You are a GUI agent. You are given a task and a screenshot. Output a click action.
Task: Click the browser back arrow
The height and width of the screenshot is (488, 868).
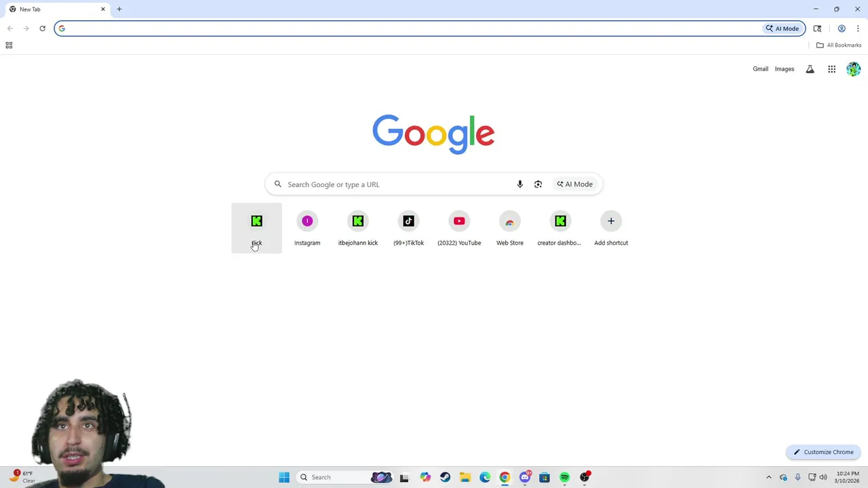click(x=9, y=28)
